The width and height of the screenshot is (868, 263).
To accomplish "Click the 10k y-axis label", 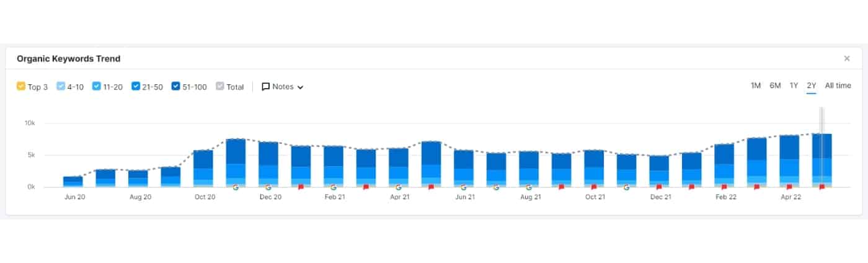I will click(x=30, y=123).
